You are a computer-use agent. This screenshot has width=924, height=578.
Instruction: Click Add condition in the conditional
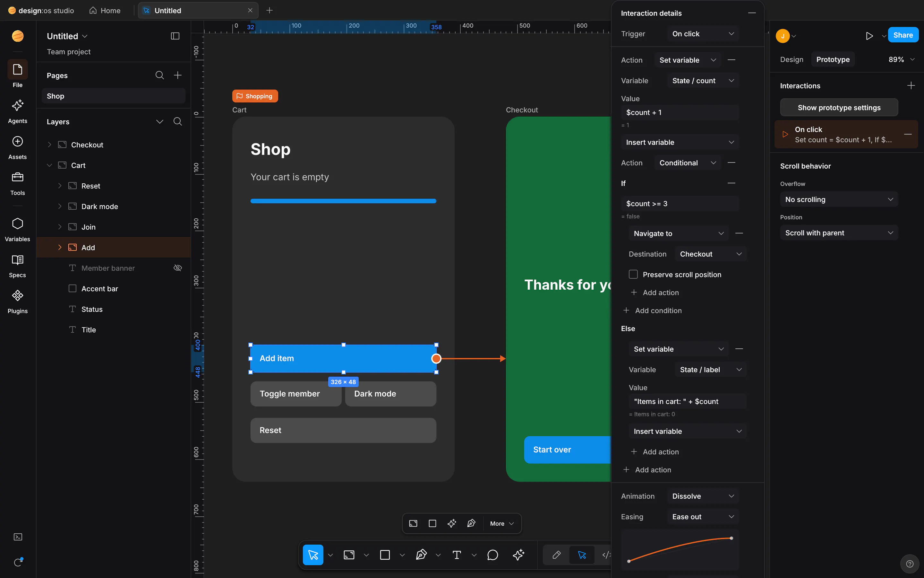click(652, 311)
